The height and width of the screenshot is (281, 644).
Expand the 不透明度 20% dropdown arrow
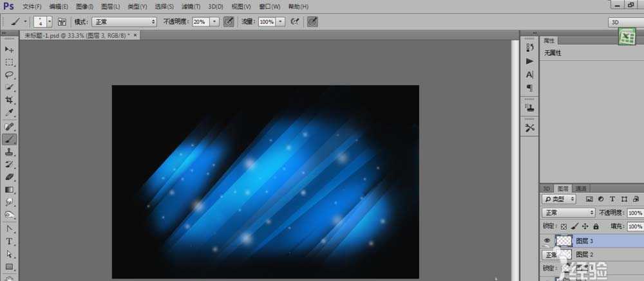click(x=214, y=21)
